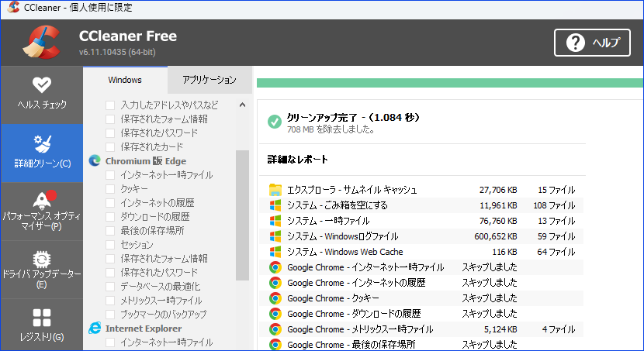Enable Edge メトリックス一時ファイル checkbox
Viewport: 644px width, 351px height.
[x=110, y=301]
